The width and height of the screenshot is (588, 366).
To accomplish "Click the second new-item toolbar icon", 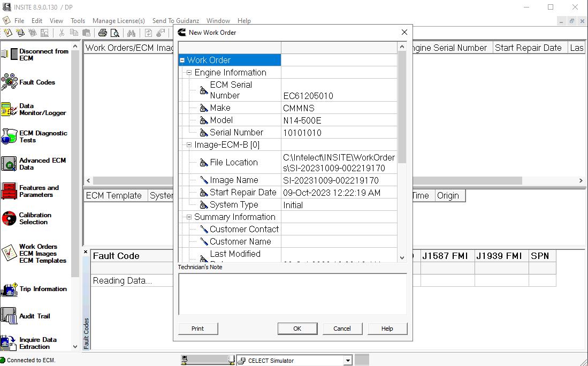I will [20, 33].
